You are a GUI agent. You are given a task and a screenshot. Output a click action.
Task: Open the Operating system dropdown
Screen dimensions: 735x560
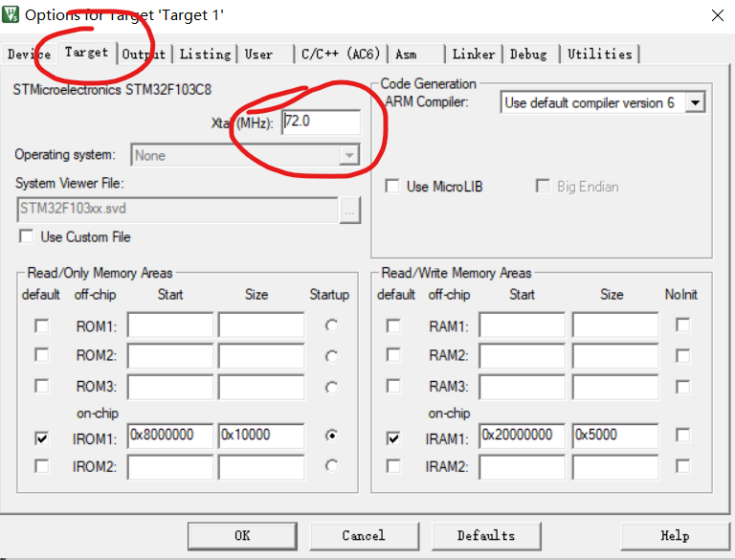coord(245,155)
